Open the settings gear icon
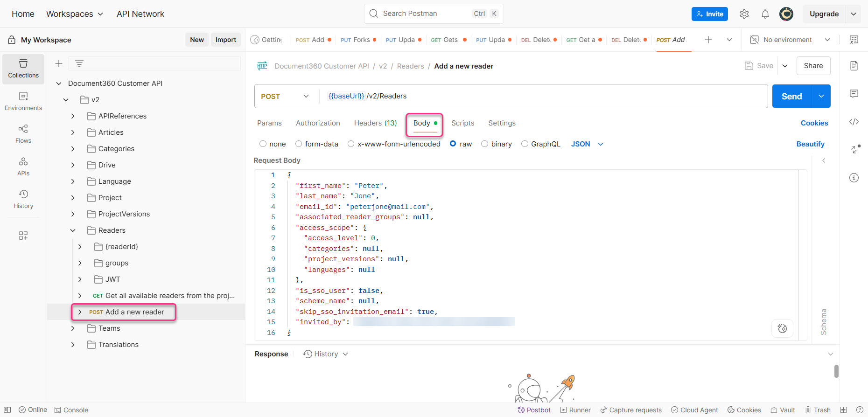The image size is (868, 417). coord(744,14)
